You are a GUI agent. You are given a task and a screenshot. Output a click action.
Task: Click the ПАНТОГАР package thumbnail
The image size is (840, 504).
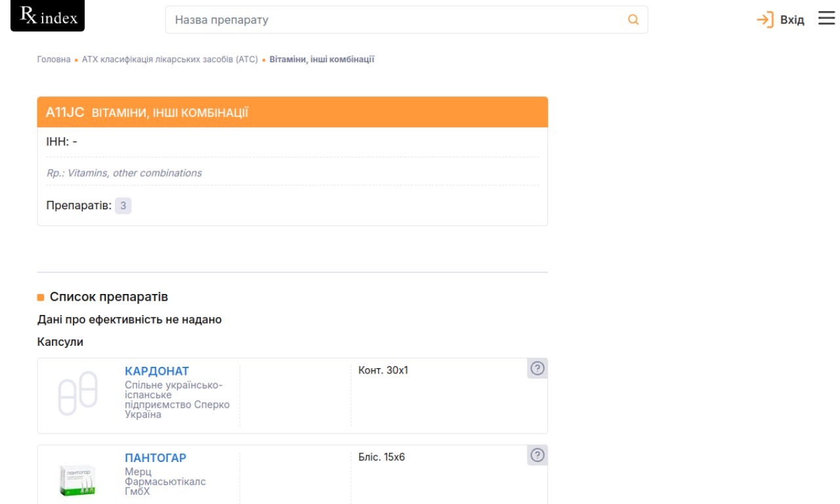point(78,480)
